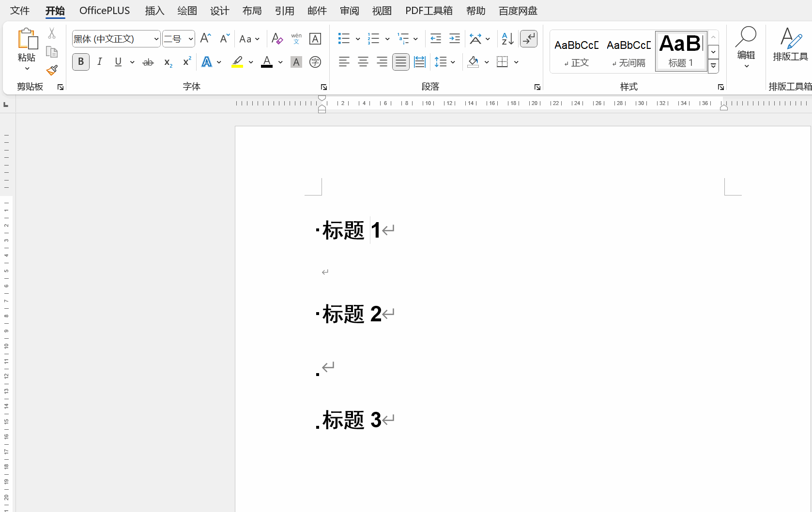Screen dimensions: 812x512
Task: Toggle Italic formatting
Action: click(100, 62)
